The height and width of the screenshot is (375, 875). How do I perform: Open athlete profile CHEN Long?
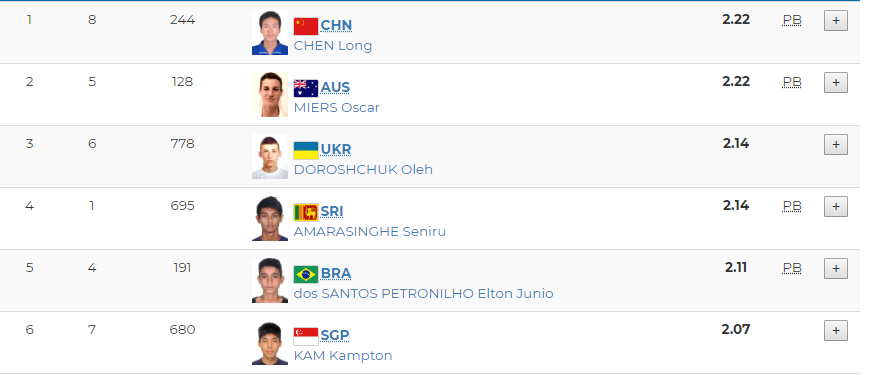click(x=333, y=46)
